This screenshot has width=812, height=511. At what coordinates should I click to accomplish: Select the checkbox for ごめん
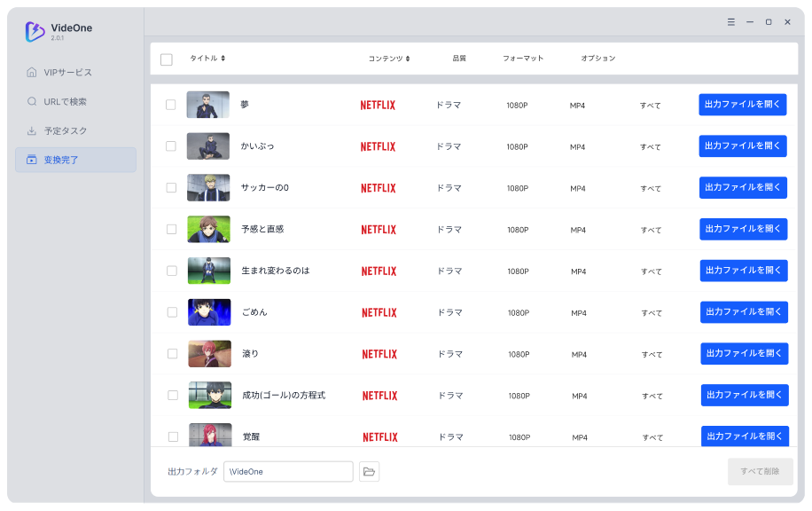tap(172, 312)
